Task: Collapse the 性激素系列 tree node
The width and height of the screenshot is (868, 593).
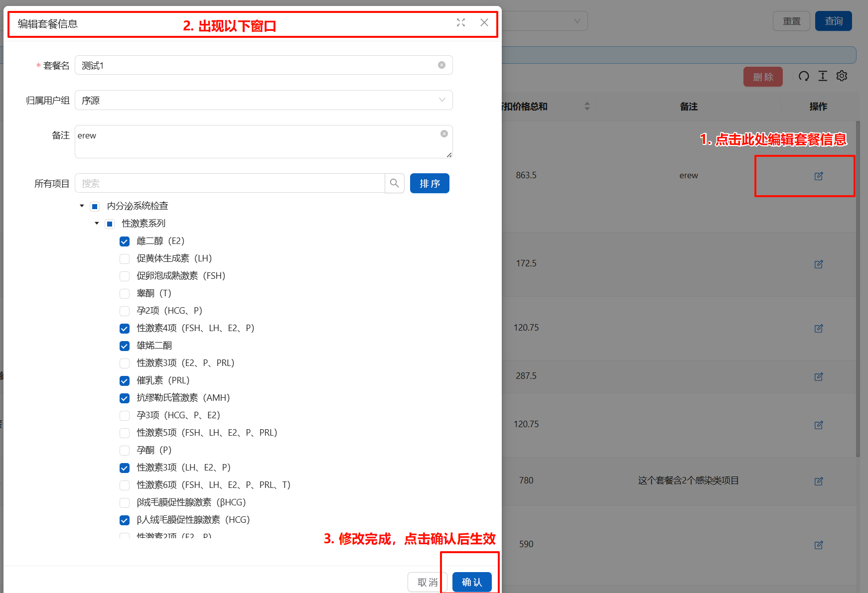Action: 97,223
